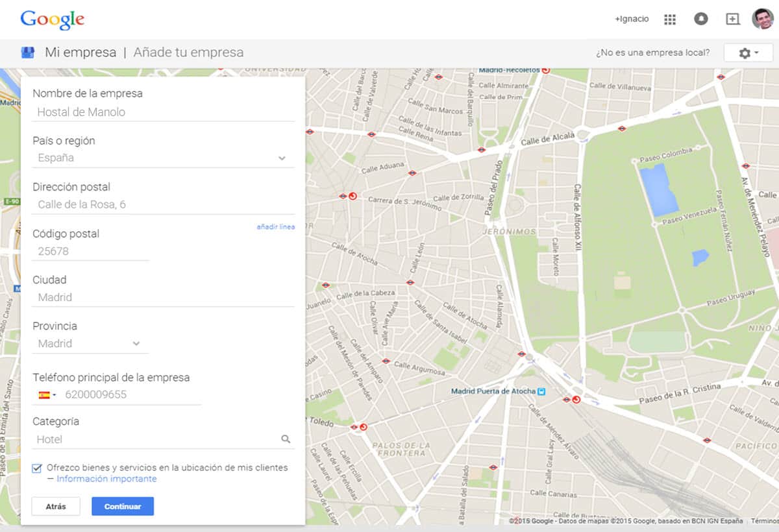
Task: Click the ¿No es una empresa local? link
Action: click(x=652, y=53)
